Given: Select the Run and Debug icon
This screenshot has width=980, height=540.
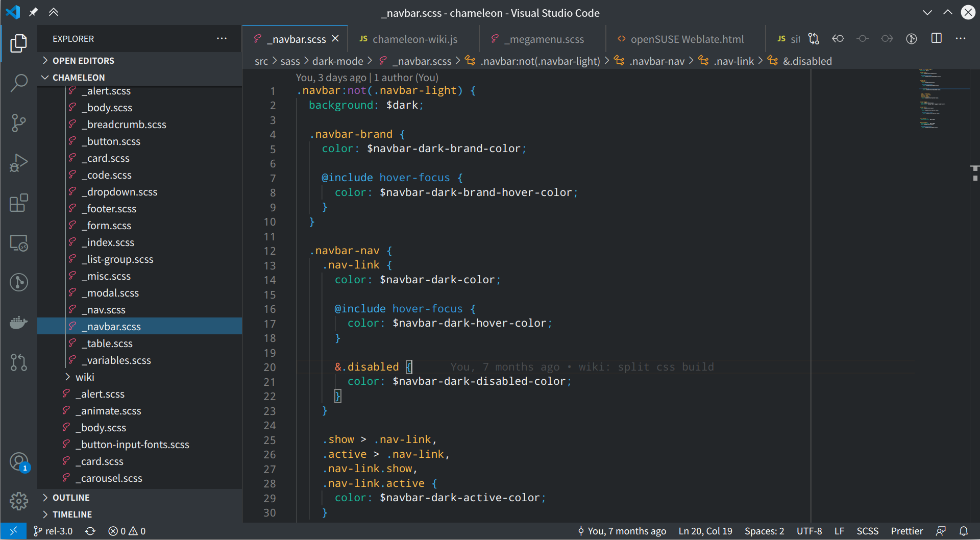Looking at the screenshot, I should (x=19, y=163).
